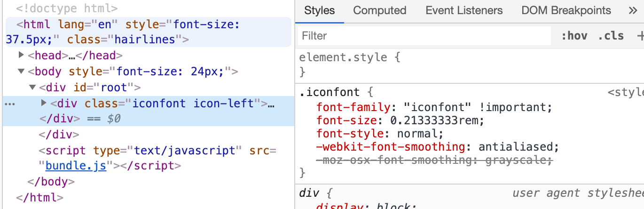The width and height of the screenshot is (644, 209).
Task: Open the overflow tabs chevron menu
Action: [632, 10]
